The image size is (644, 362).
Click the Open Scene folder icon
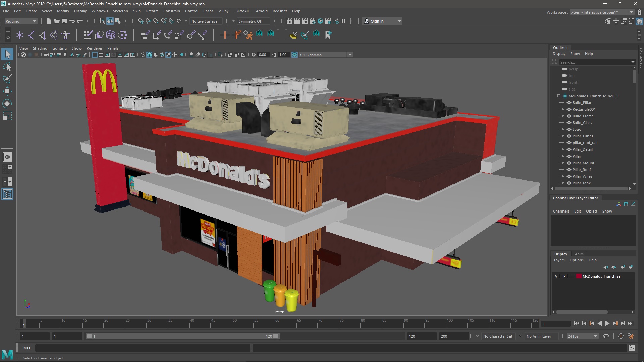click(56, 21)
